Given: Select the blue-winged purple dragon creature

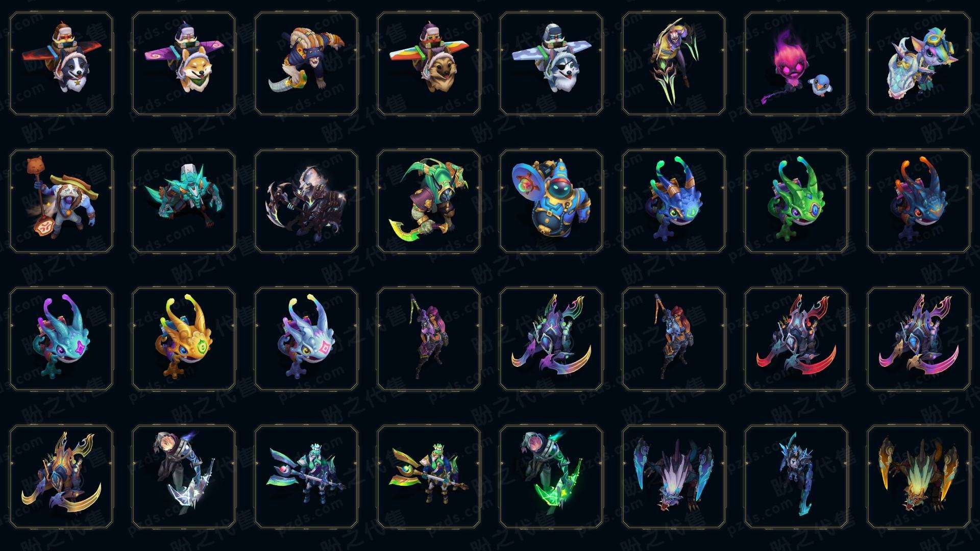Looking at the screenshot, I should [674, 477].
